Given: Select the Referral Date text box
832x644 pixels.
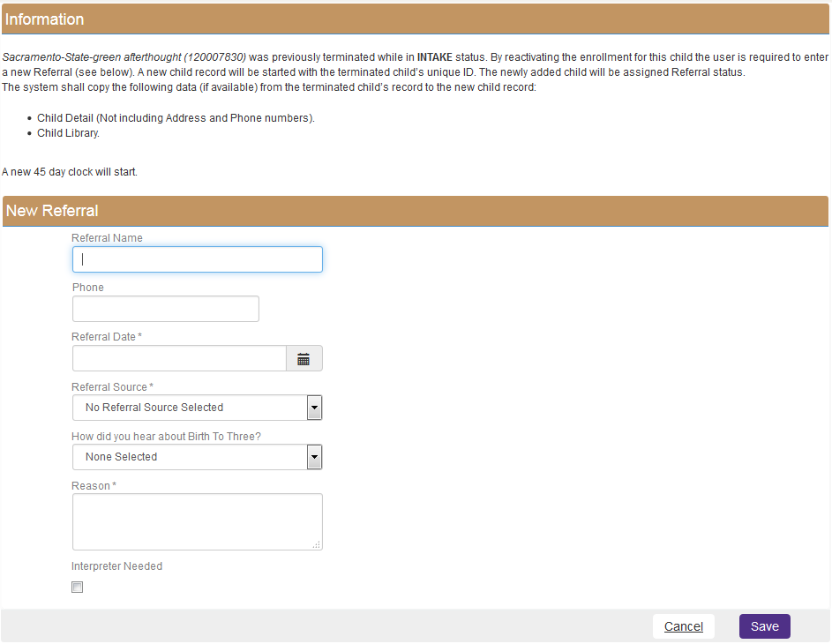Looking at the screenshot, I should pos(179,359).
